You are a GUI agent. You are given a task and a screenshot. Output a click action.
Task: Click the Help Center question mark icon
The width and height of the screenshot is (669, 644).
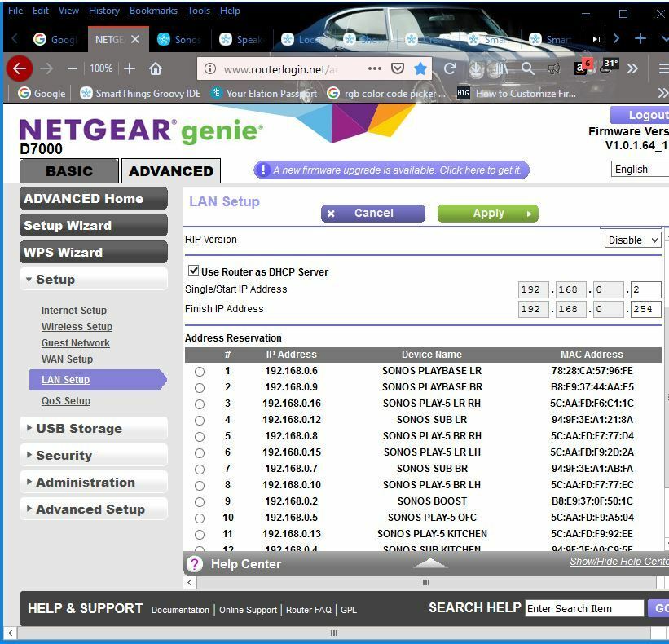pyautogui.click(x=195, y=564)
